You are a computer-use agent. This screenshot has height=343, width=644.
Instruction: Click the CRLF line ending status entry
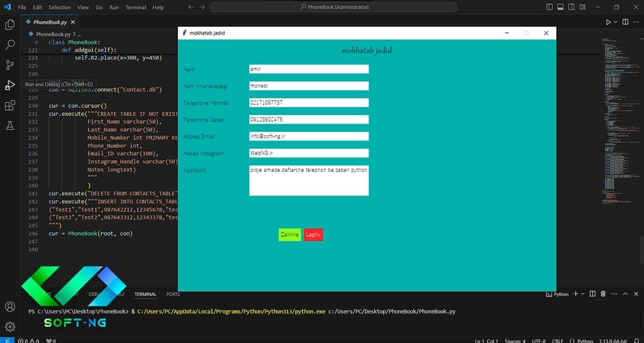click(558, 340)
